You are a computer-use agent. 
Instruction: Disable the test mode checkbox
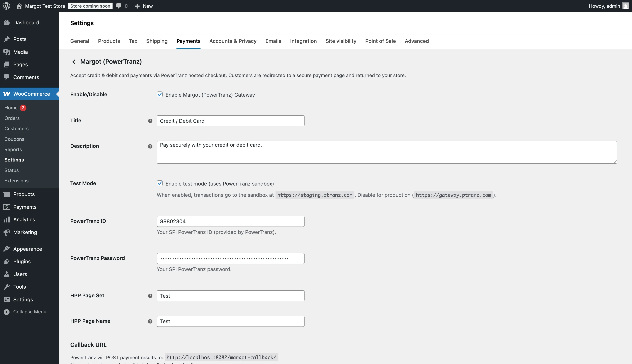pos(160,183)
